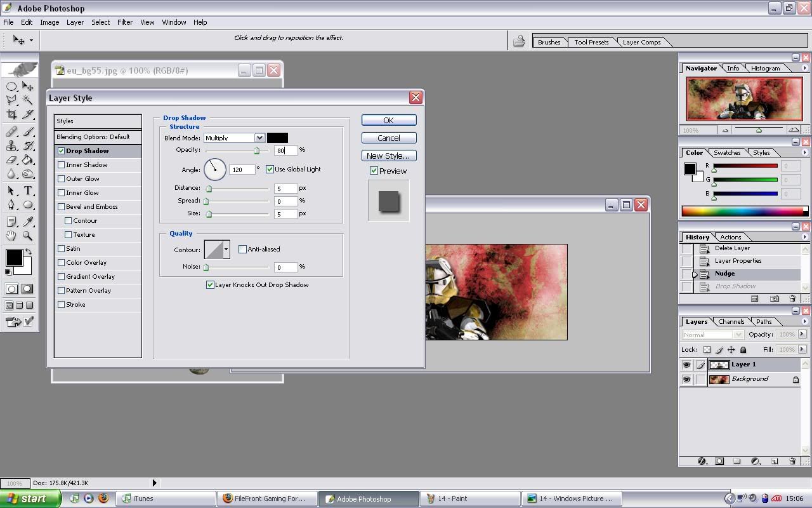Choose the Paint Bucket tool
The width and height of the screenshot is (812, 508).
(x=28, y=160)
